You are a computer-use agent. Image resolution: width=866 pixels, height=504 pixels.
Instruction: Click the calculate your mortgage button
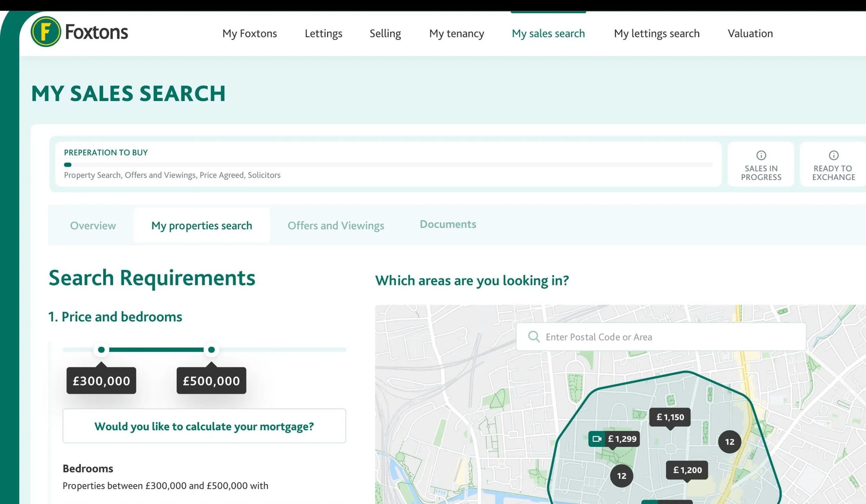[204, 426]
